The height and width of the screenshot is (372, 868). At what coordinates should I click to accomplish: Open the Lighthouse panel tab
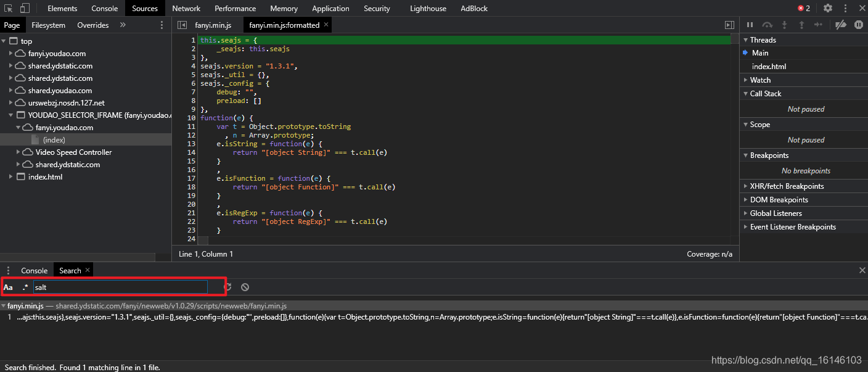pos(428,8)
